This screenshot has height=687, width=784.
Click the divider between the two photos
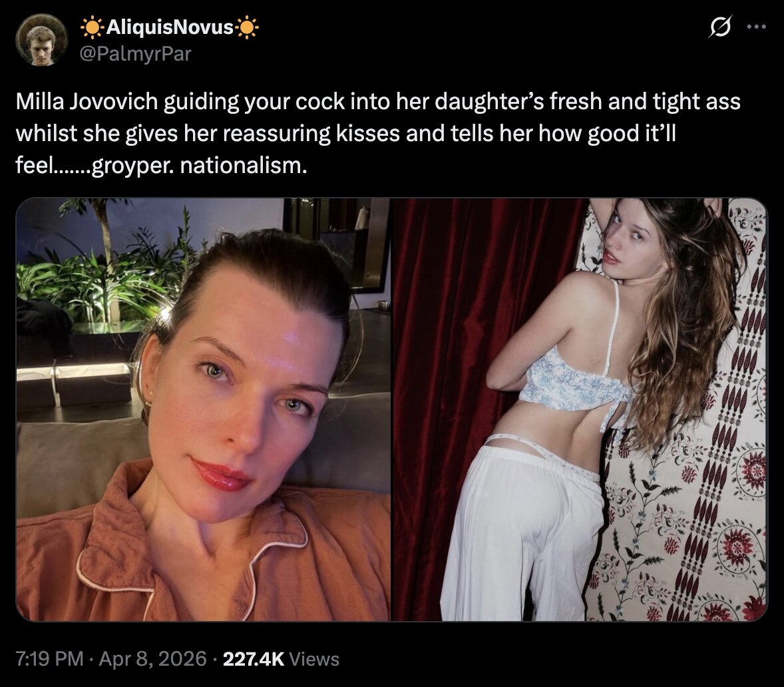click(x=391, y=409)
